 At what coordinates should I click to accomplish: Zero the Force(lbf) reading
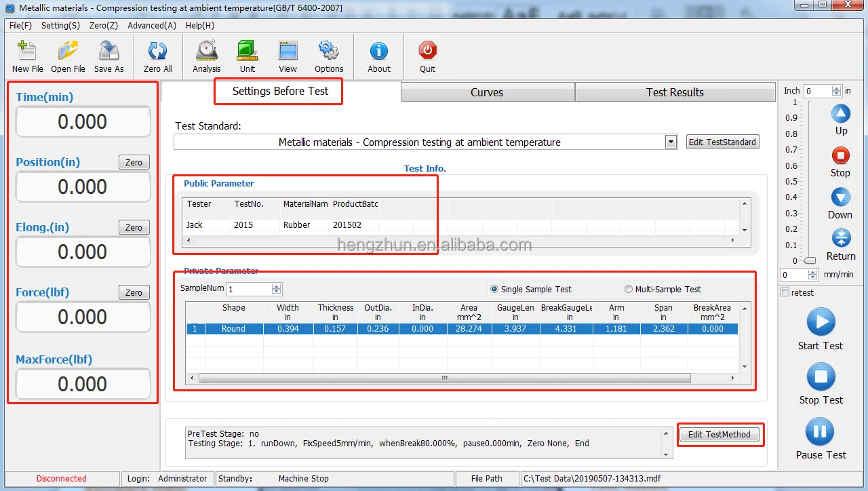pos(134,292)
